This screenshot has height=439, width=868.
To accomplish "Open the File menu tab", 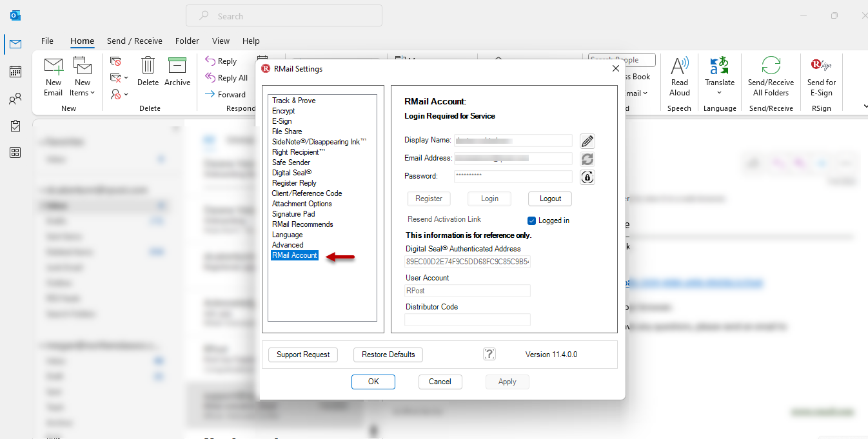I will [x=47, y=41].
